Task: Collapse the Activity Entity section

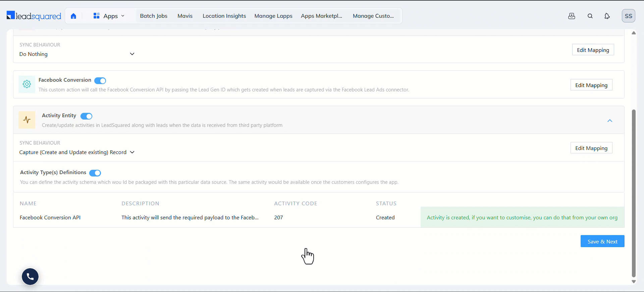Action: coord(610,121)
